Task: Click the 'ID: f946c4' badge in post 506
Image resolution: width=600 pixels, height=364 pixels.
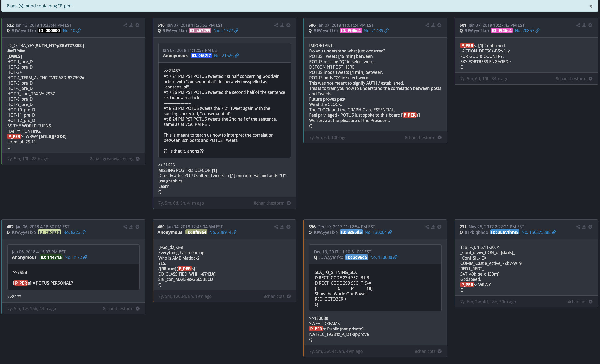Action: point(351,31)
